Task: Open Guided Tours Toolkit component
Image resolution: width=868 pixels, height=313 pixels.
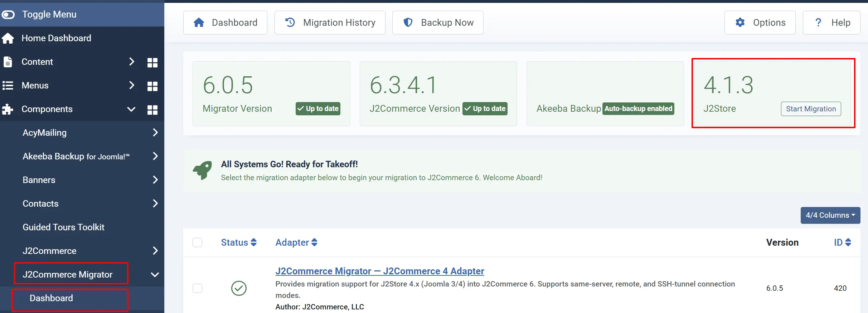Action: [63, 227]
